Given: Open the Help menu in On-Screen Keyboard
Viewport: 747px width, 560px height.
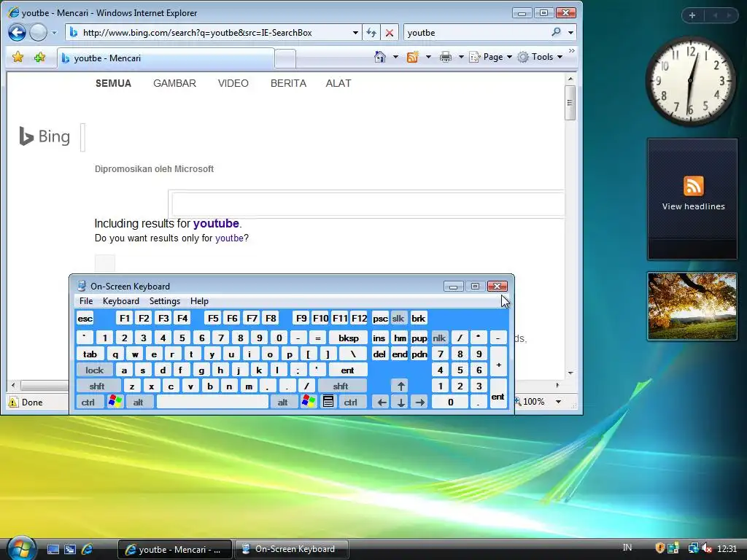Looking at the screenshot, I should click(199, 301).
